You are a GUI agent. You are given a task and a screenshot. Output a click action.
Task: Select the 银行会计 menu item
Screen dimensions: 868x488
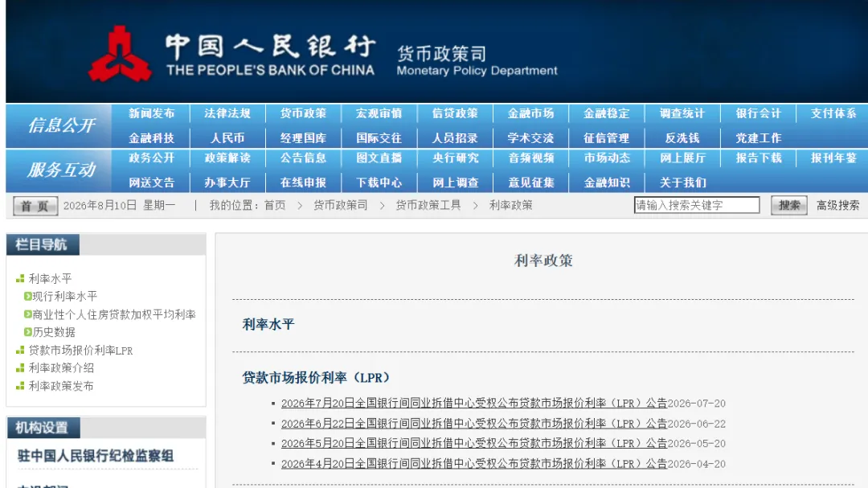point(758,113)
